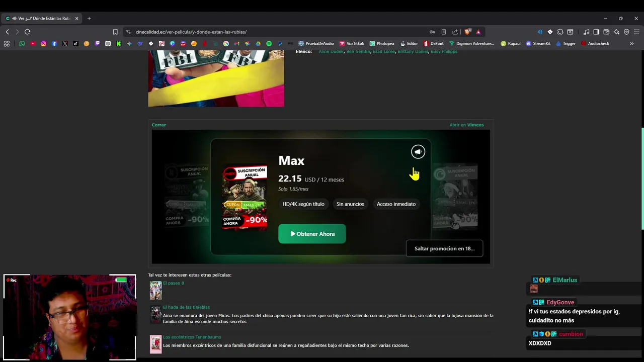Open the Digimon Adventure bookmark

pos(472,44)
